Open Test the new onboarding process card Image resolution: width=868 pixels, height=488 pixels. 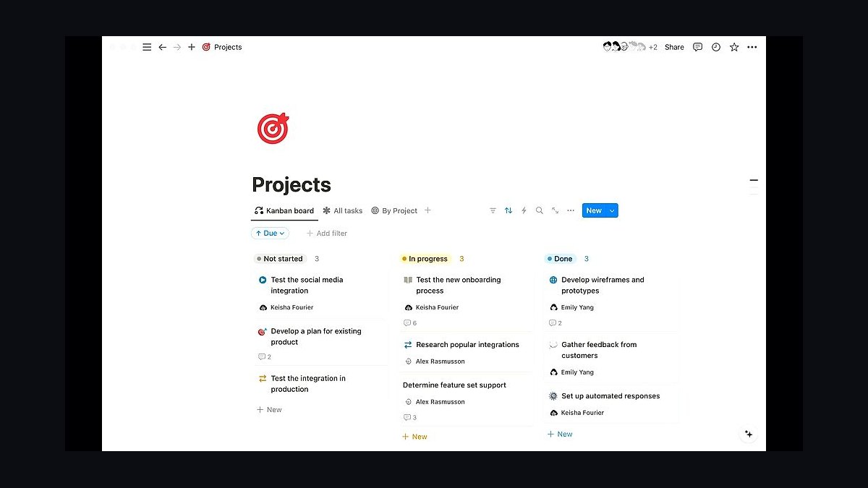pos(465,301)
